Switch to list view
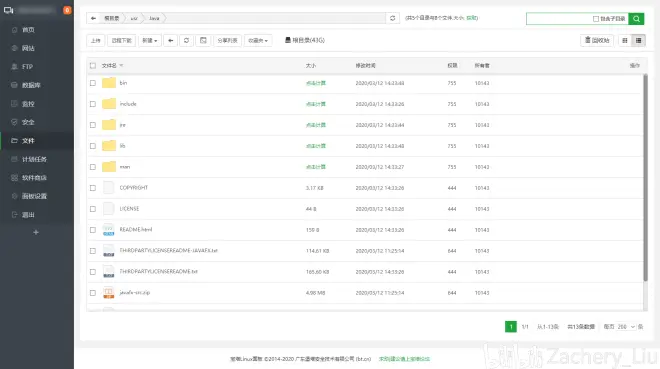 [x=639, y=40]
